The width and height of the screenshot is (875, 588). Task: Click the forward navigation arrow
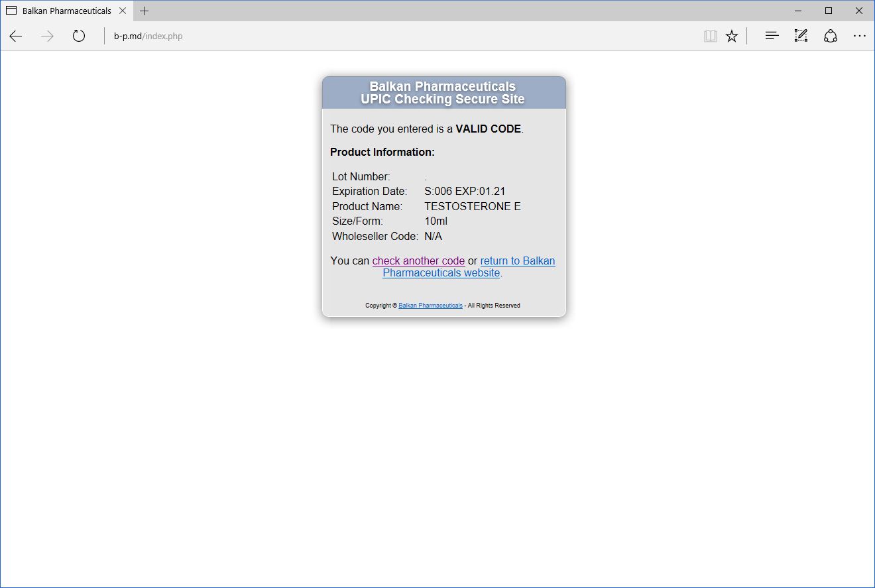47,36
